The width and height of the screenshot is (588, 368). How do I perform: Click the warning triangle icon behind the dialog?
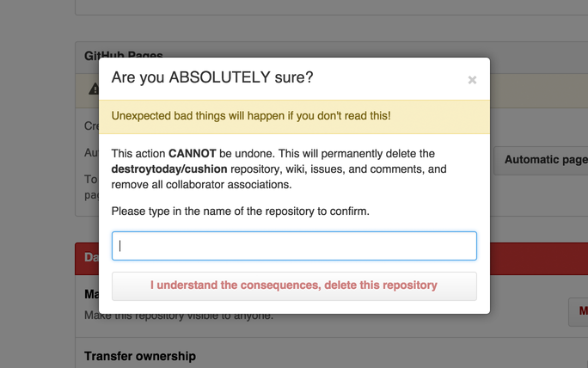pyautogui.click(x=94, y=89)
